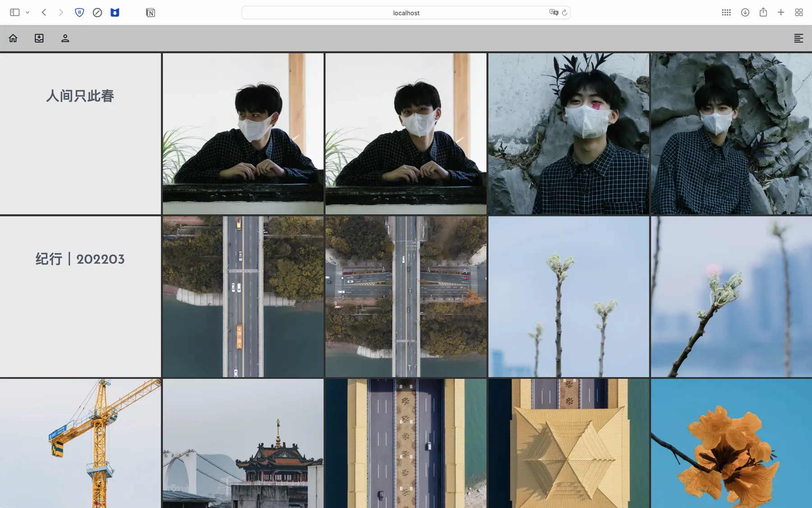This screenshot has height=508, width=812.
Task: Open the Safari share menu
Action: pos(763,12)
